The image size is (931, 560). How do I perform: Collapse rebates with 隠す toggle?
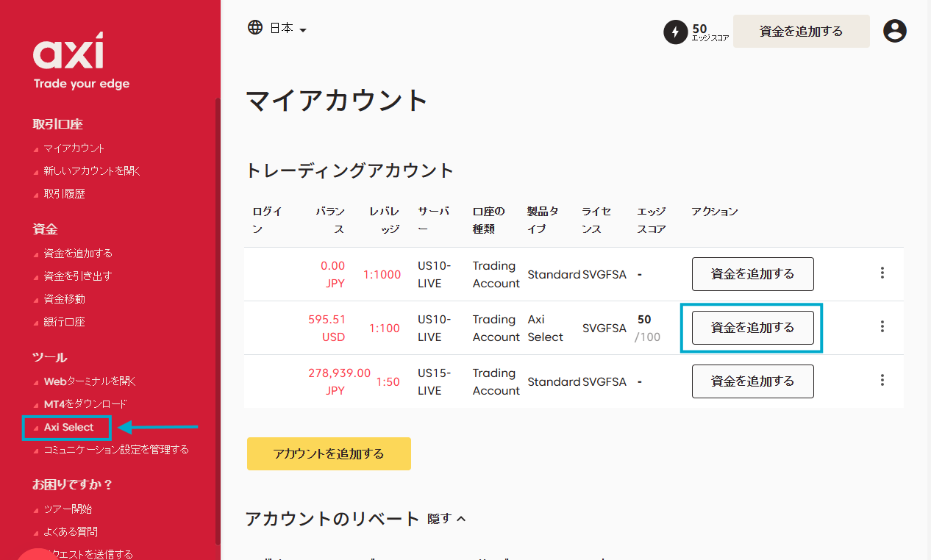click(446, 519)
